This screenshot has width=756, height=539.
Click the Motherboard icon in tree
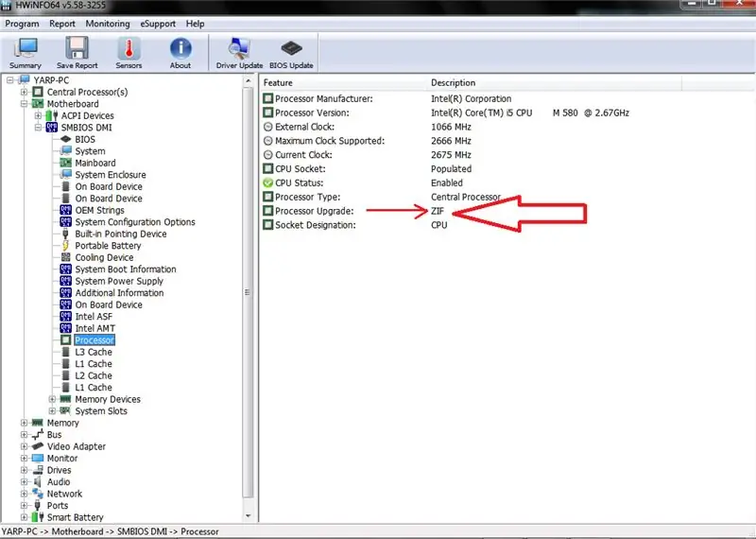(38, 104)
